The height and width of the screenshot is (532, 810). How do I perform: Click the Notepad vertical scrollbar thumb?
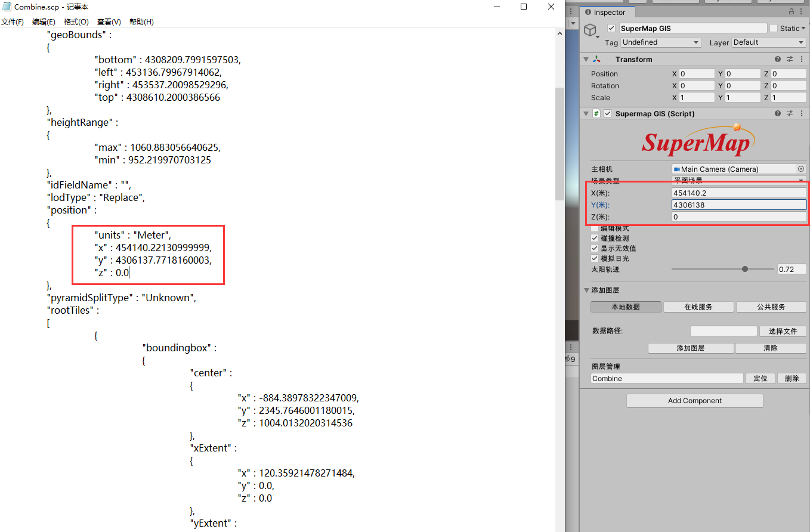[x=559, y=143]
